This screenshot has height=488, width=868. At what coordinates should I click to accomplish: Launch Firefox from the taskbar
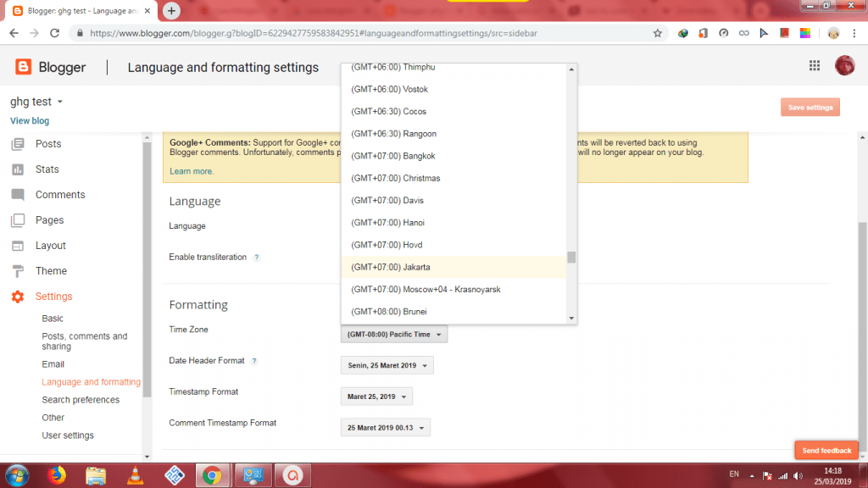click(57, 475)
